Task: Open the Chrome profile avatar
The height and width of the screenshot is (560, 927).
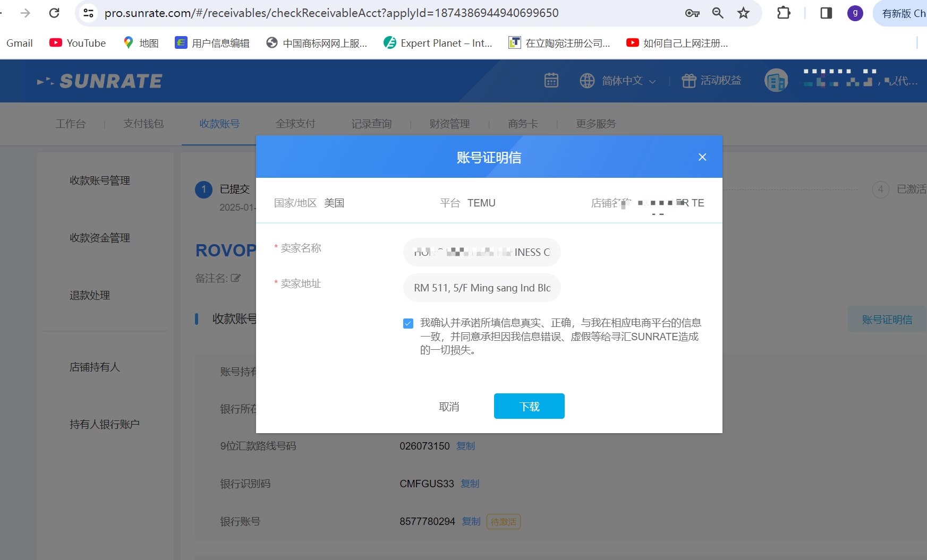Action: tap(855, 13)
